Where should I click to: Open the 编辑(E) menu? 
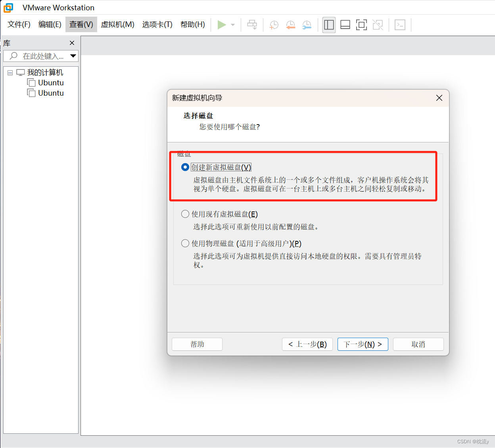point(50,25)
